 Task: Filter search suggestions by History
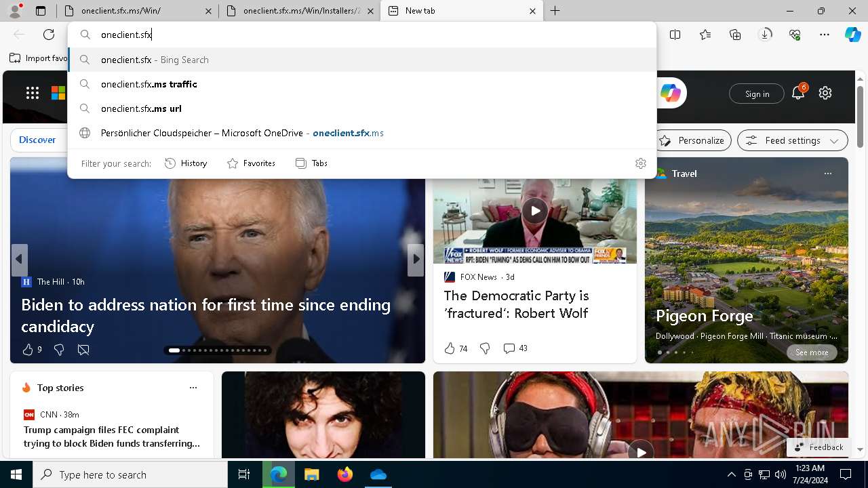tap(186, 163)
